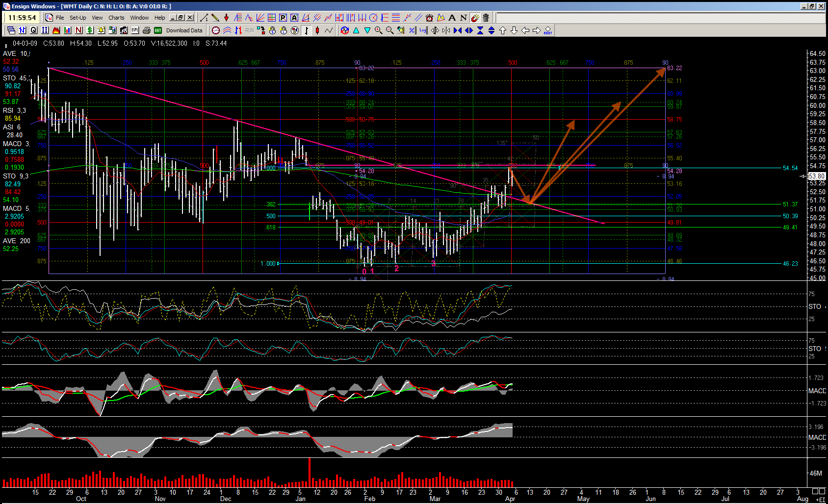
Task: Click the 63.22 magenta price label
Action: (x=674, y=68)
